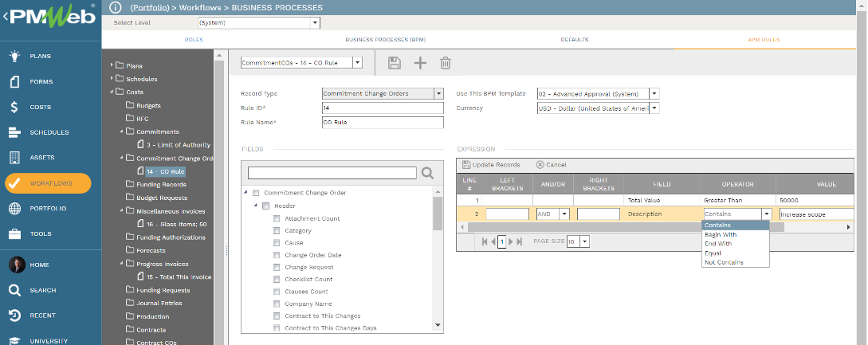The image size is (868, 345).
Task: Search fields with magnifier icon
Action: tap(427, 173)
